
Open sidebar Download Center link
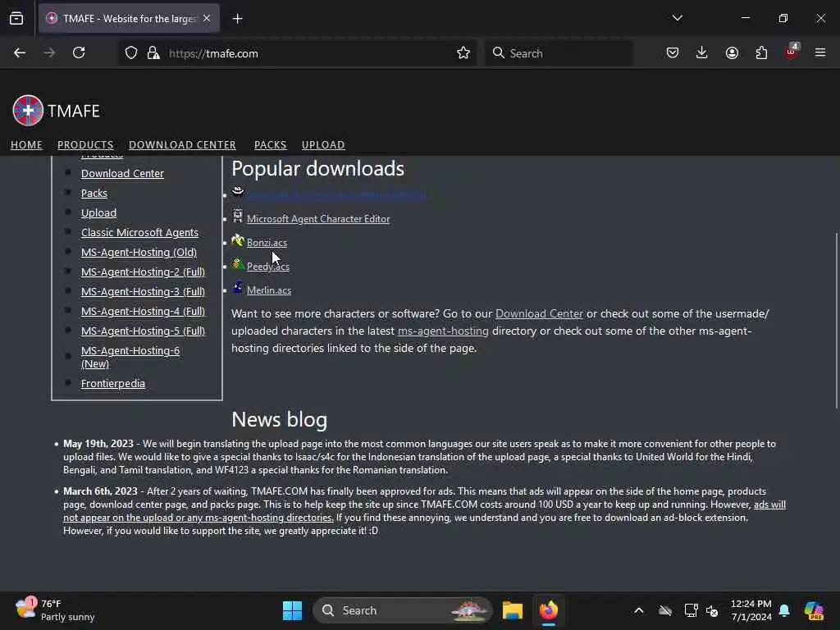[x=123, y=173]
